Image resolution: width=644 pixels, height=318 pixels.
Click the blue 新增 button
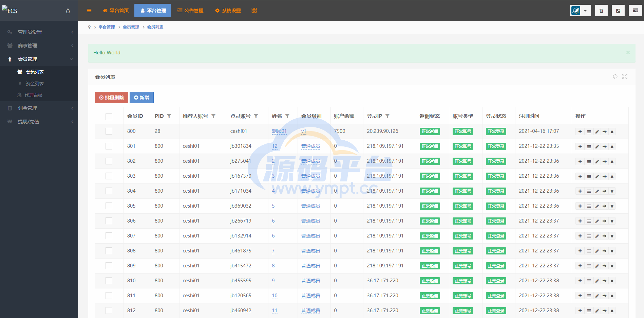point(141,98)
